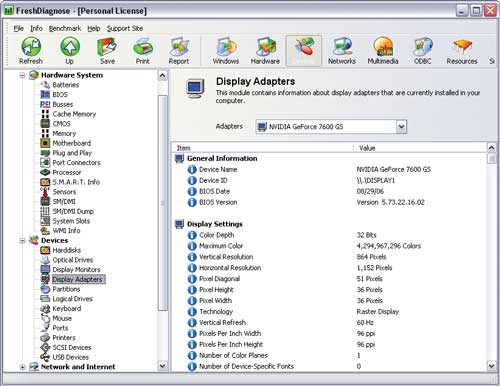This screenshot has width=500, height=386.
Task: Open USB Devices tree item
Action: [71, 357]
